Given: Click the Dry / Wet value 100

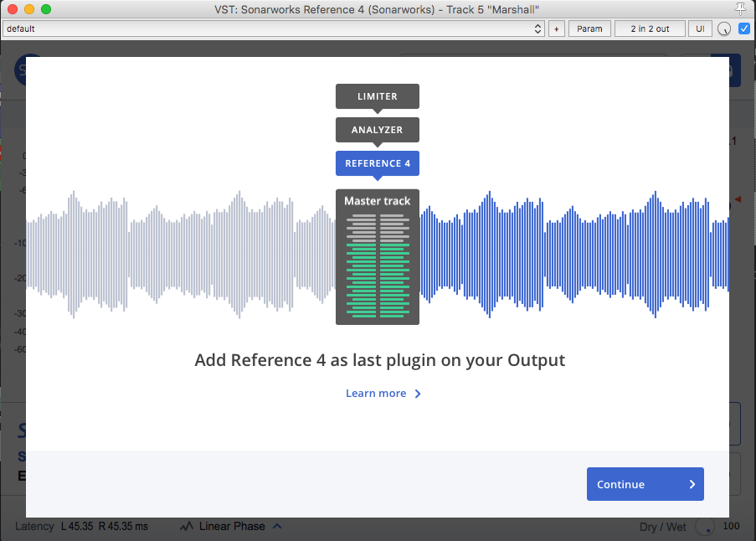Looking at the screenshot, I should tap(731, 526).
